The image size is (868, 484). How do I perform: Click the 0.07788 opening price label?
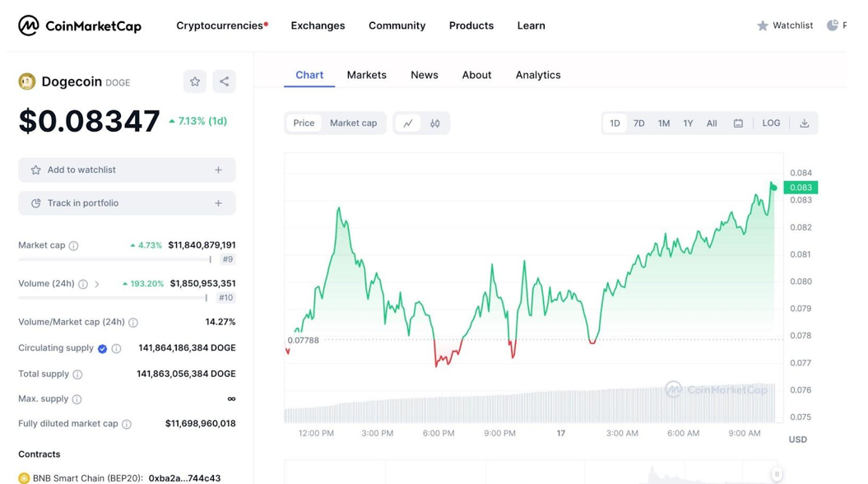[x=304, y=340]
